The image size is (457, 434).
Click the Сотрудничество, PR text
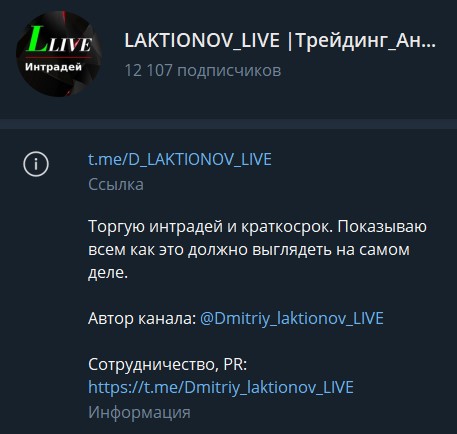(x=167, y=364)
